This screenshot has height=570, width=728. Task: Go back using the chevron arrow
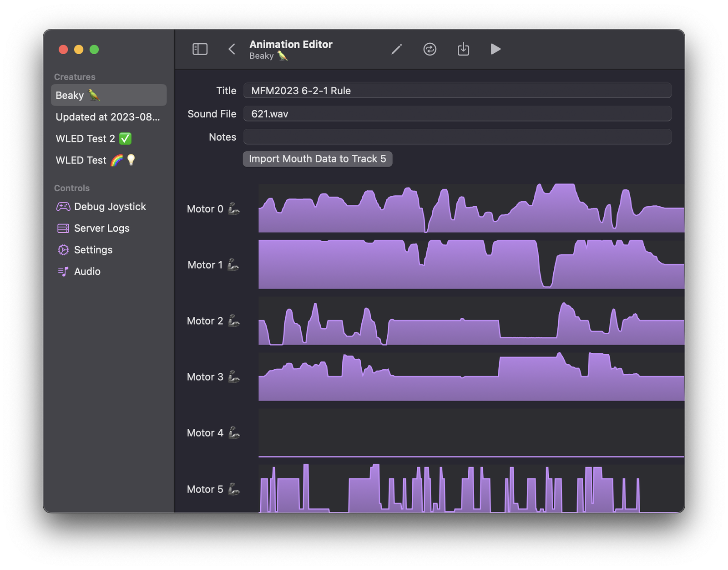[232, 49]
